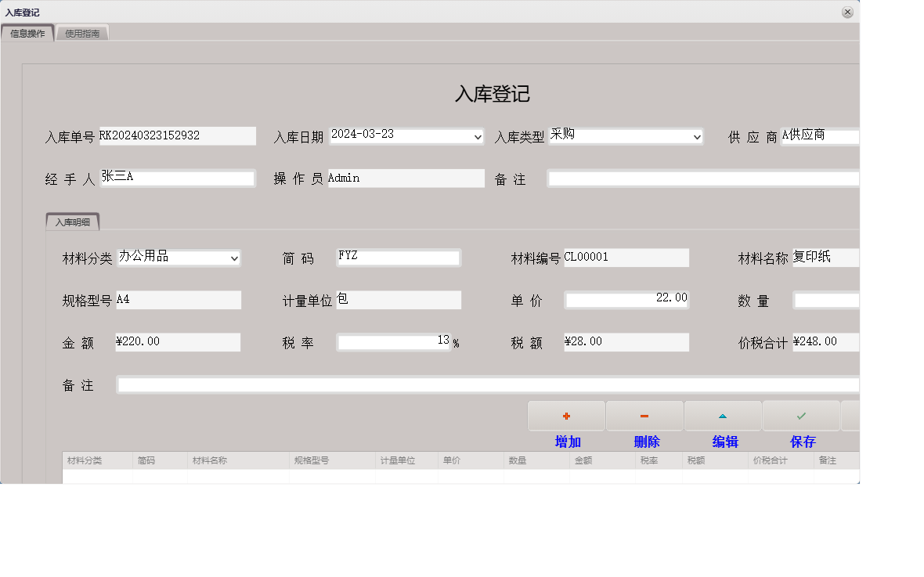Click the blue triangle edit icon

coord(722,415)
